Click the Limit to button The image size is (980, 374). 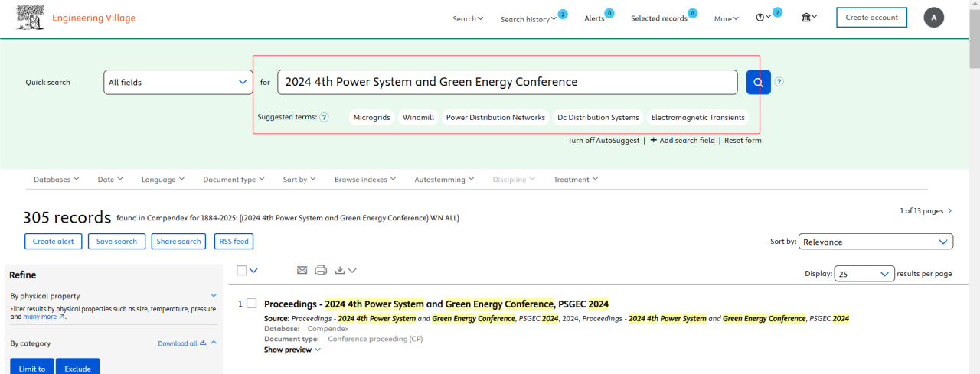(x=32, y=367)
